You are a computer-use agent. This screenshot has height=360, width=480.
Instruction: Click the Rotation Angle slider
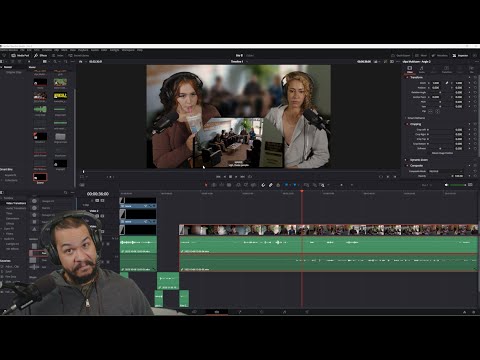click(x=440, y=92)
